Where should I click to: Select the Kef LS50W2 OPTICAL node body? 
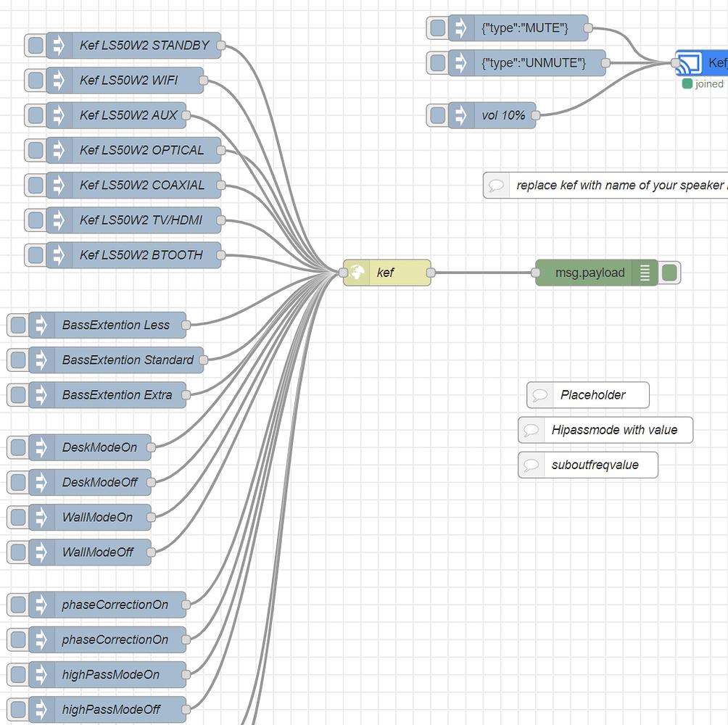[x=141, y=150]
